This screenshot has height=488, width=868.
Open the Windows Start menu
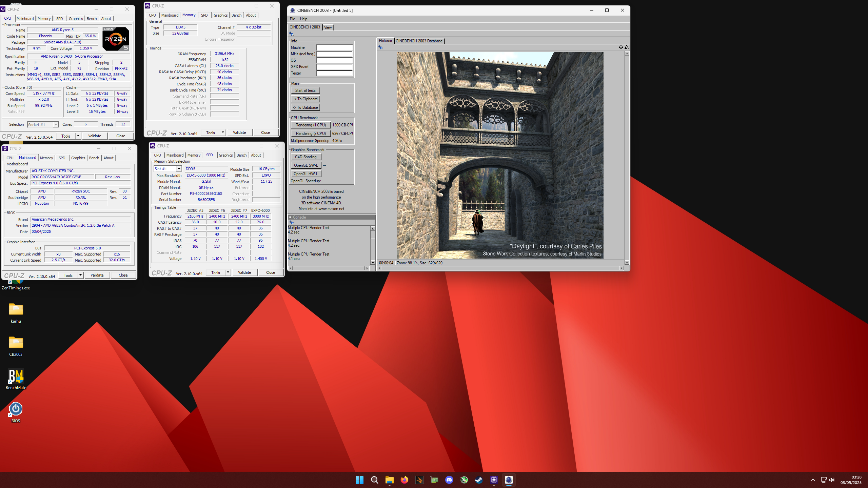(359, 480)
